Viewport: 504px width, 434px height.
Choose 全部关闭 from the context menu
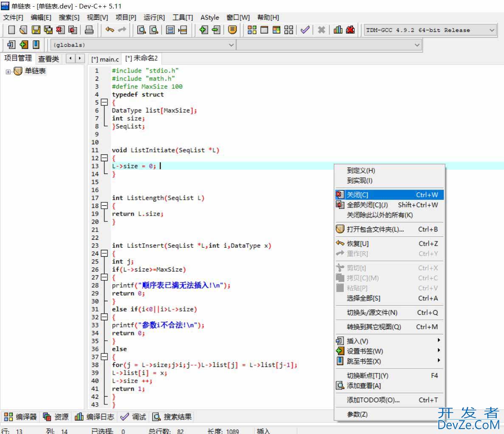click(x=389, y=205)
